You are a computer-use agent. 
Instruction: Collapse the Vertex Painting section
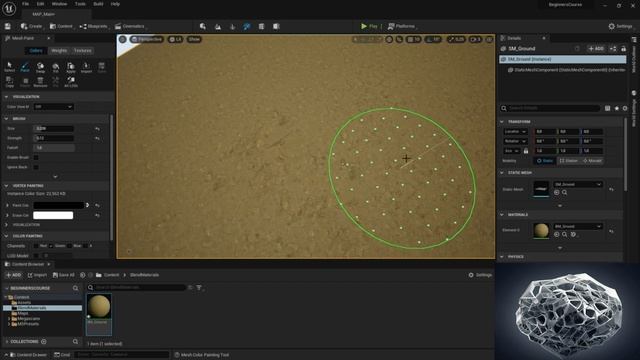6,186
